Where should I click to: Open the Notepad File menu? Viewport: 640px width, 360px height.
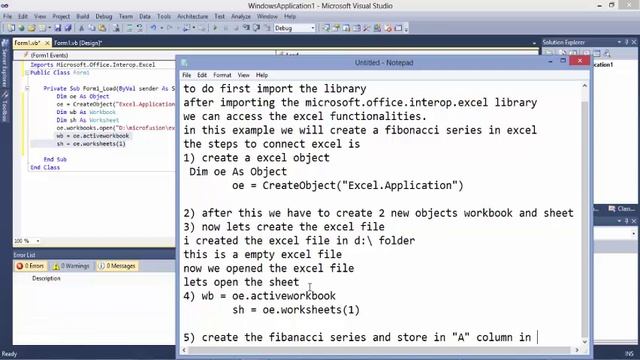187,75
